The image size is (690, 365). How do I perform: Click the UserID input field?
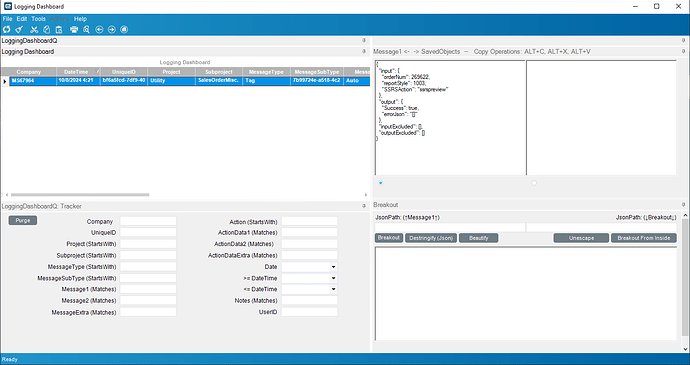[310, 312]
